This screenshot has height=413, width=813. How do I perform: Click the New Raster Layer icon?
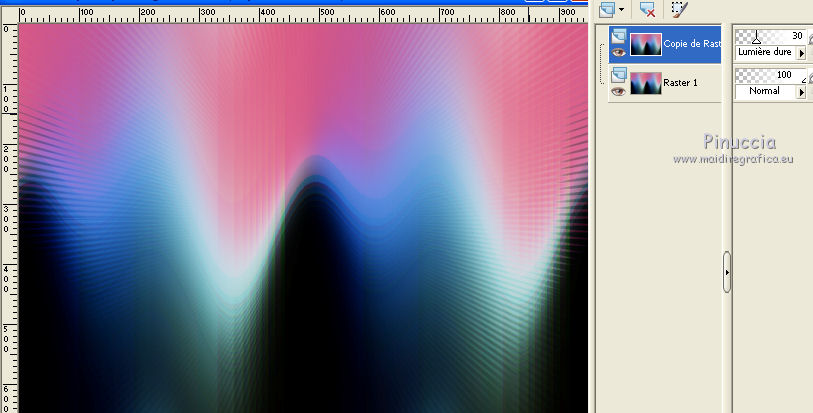[x=607, y=10]
